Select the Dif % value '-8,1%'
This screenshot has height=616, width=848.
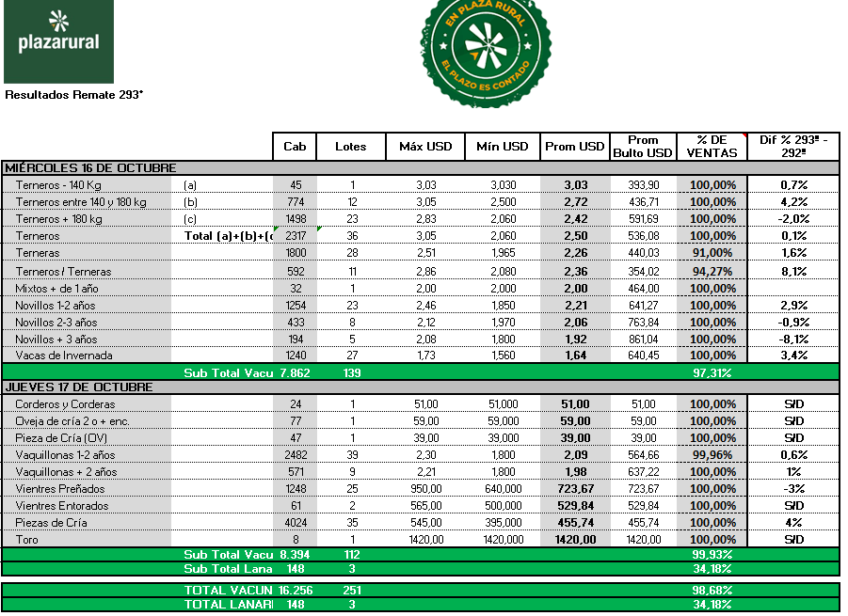[x=793, y=340]
